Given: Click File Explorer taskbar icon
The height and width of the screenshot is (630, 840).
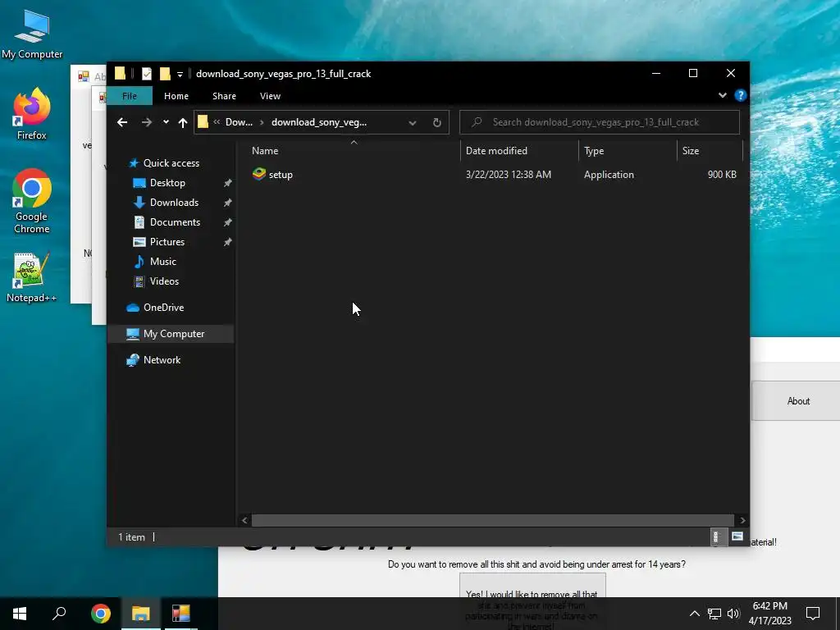Looking at the screenshot, I should [x=141, y=614].
